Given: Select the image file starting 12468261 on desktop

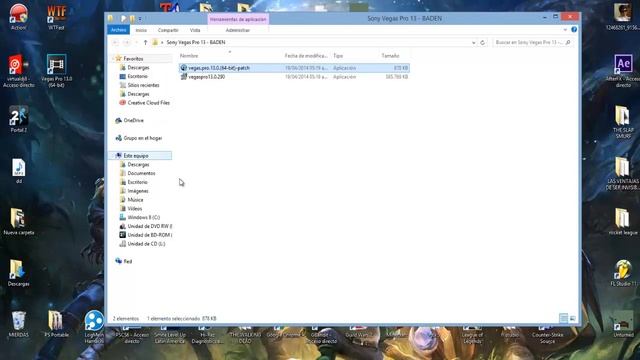Looking at the screenshot, I should pos(622,17).
